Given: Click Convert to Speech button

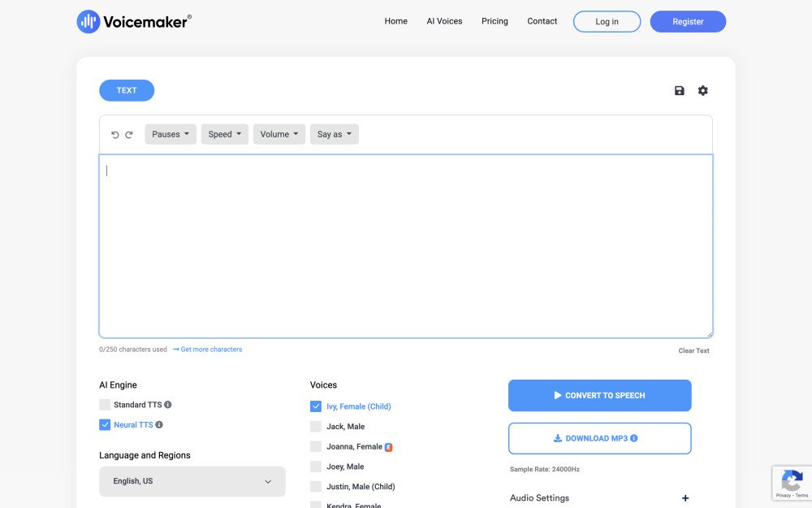Looking at the screenshot, I should [599, 396].
